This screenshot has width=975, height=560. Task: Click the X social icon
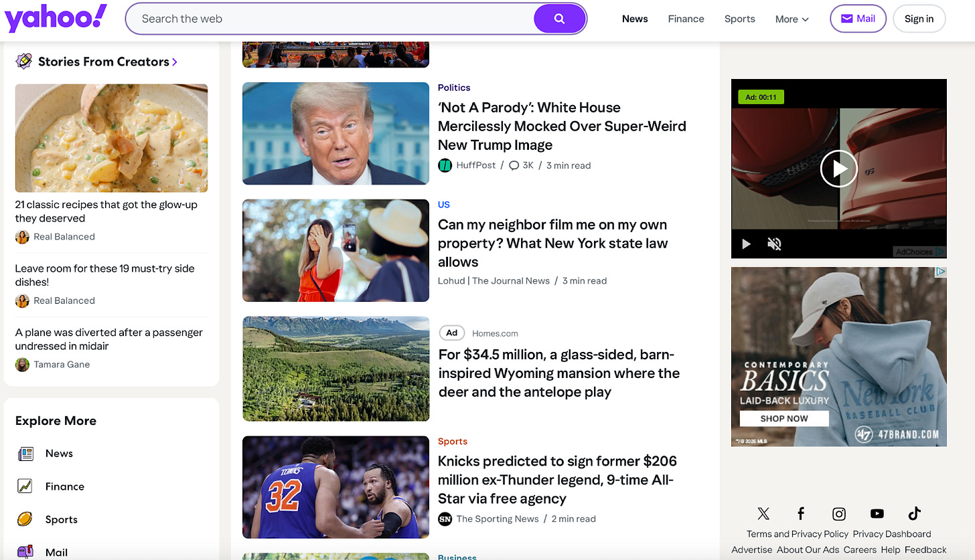[763, 514]
